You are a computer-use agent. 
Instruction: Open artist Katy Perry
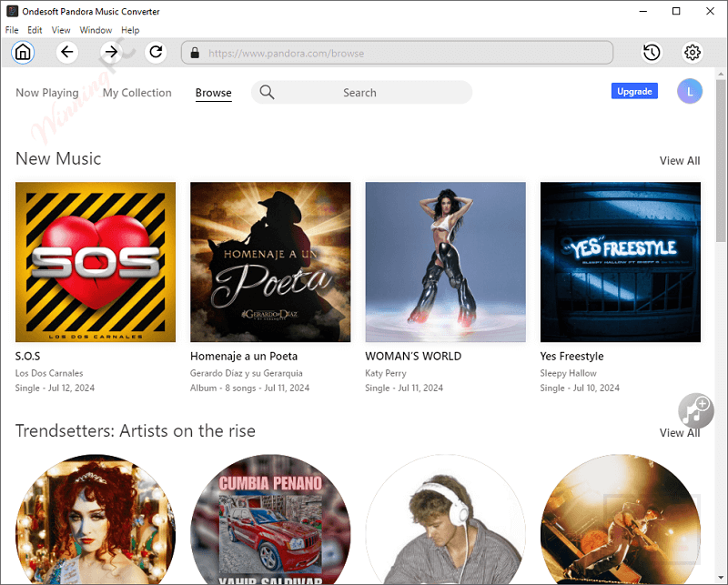click(385, 373)
